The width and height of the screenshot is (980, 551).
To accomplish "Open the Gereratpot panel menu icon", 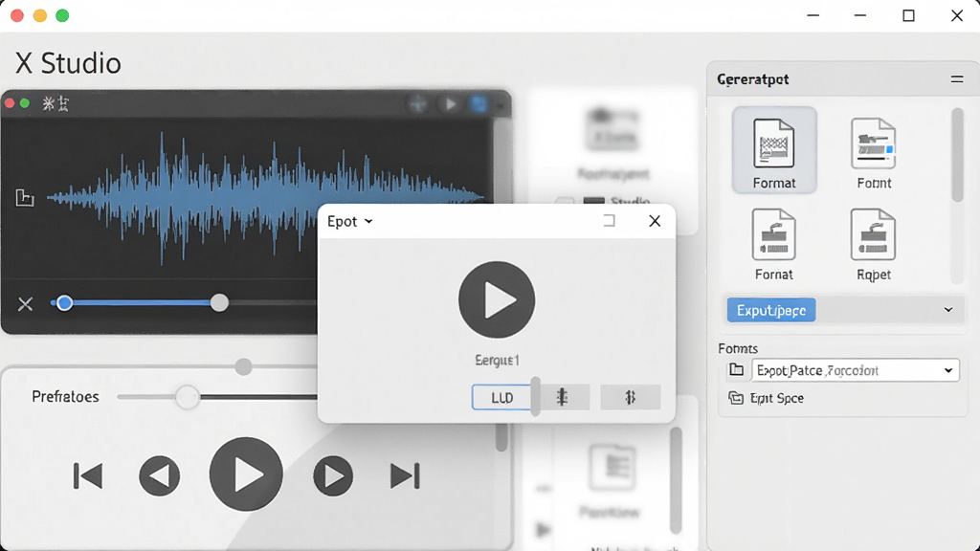I will [957, 79].
